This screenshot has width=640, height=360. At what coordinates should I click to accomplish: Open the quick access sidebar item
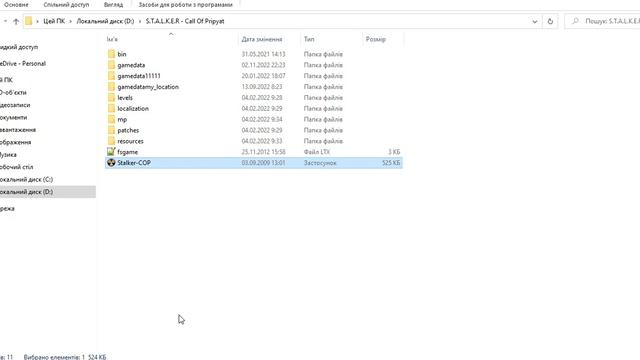click(x=19, y=47)
